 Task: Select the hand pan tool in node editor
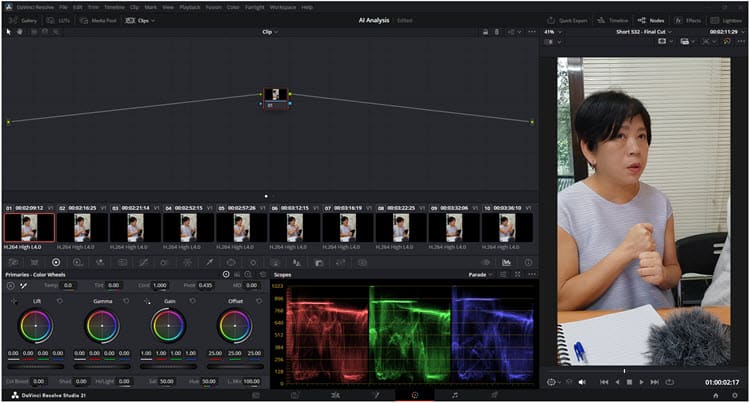(20, 32)
